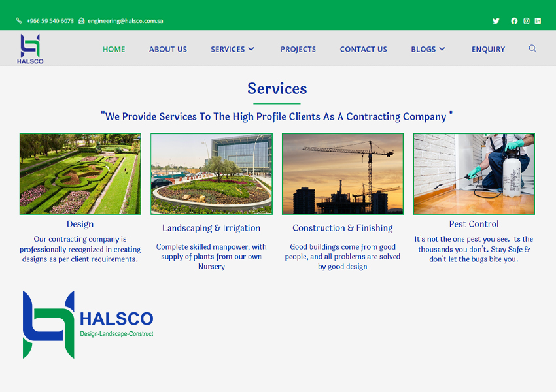
Task: Click the landscaping roundabout building image
Action: pos(212,174)
